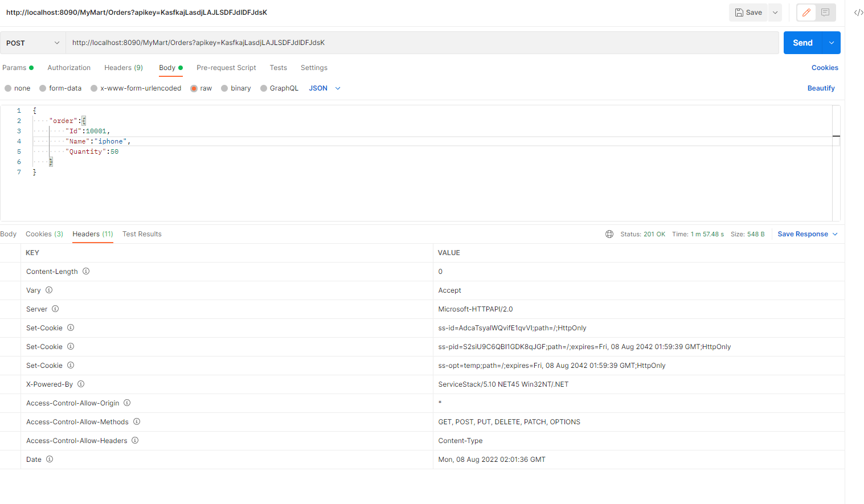The image size is (864, 504).
Task: Open the Test Results tab
Action: [x=142, y=234]
